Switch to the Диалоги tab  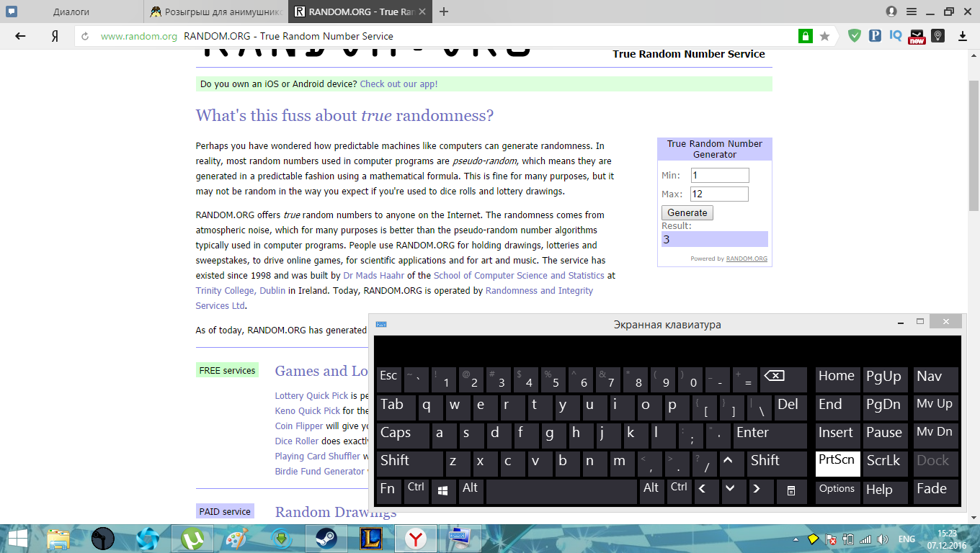pyautogui.click(x=71, y=12)
